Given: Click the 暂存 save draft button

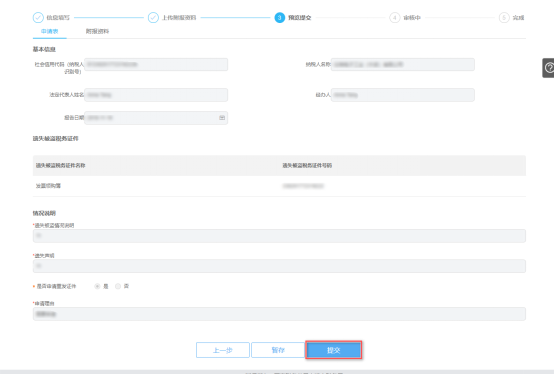Looking at the screenshot, I should pos(278,350).
